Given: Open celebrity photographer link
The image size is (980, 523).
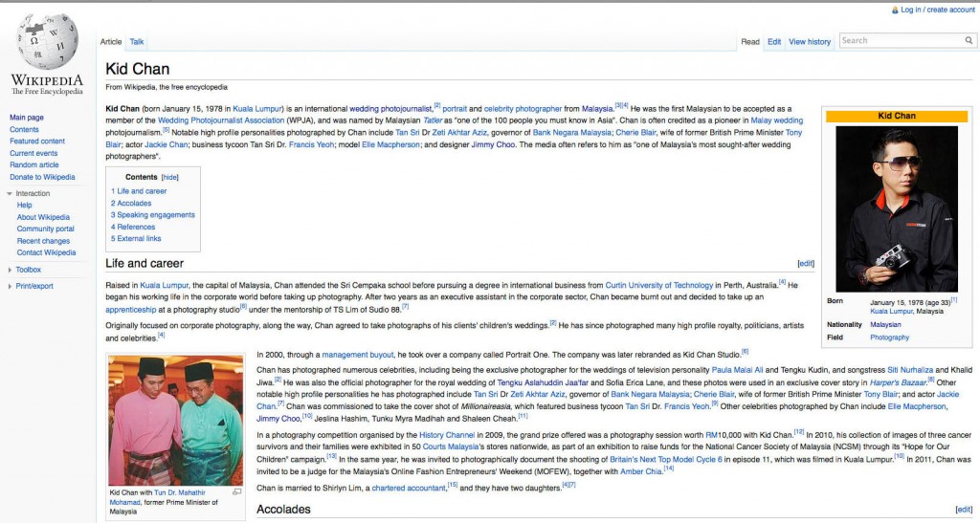Looking at the screenshot, I should [523, 109].
